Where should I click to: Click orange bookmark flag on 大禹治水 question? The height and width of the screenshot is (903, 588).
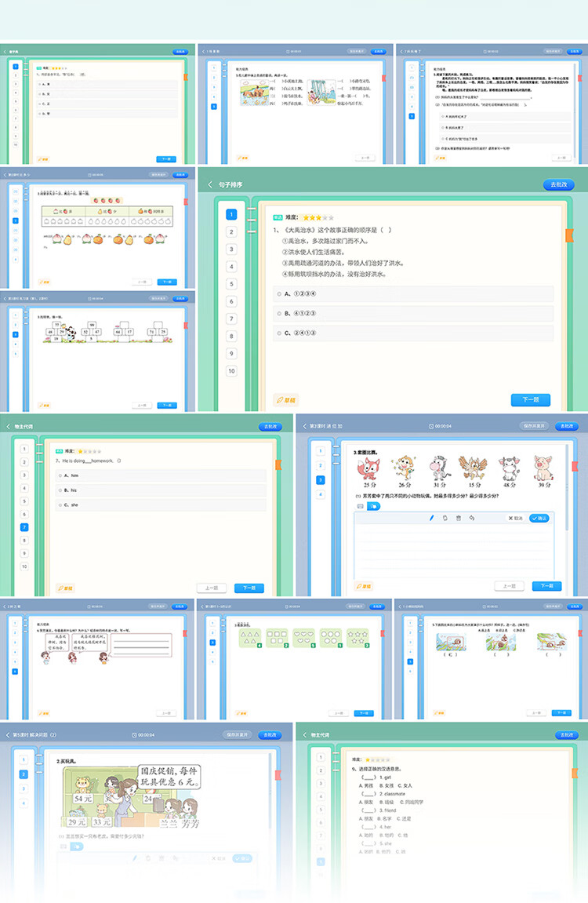pyautogui.click(x=570, y=235)
